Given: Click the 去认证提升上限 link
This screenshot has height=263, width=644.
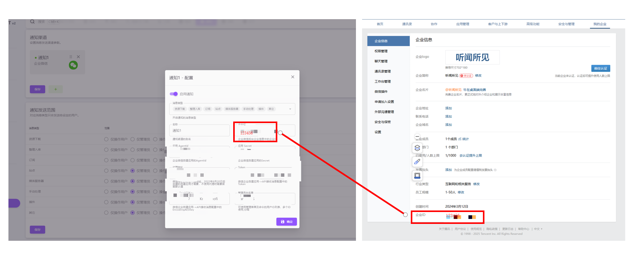Looking at the screenshot, I should coord(471,156).
